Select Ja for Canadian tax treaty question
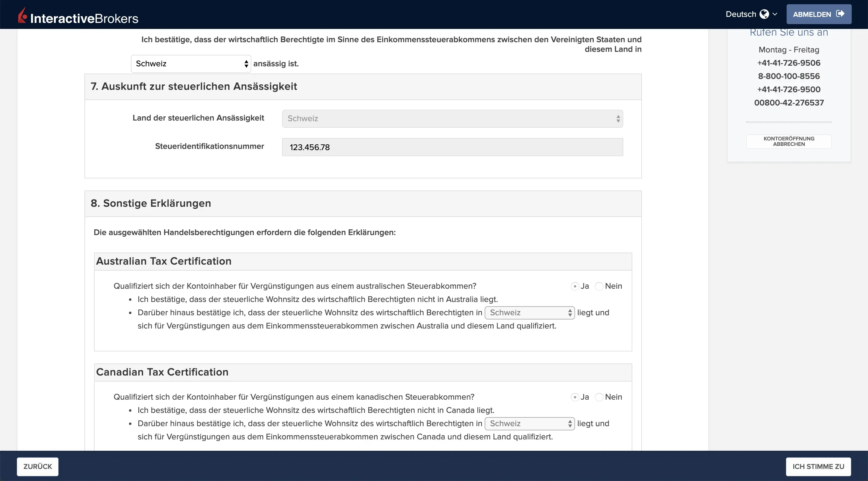868x481 pixels. tap(575, 397)
